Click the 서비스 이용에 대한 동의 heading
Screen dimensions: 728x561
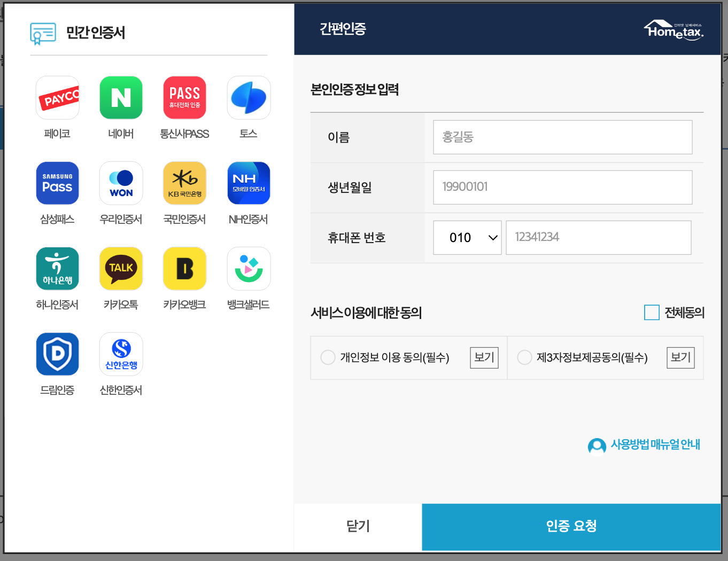coord(367,313)
